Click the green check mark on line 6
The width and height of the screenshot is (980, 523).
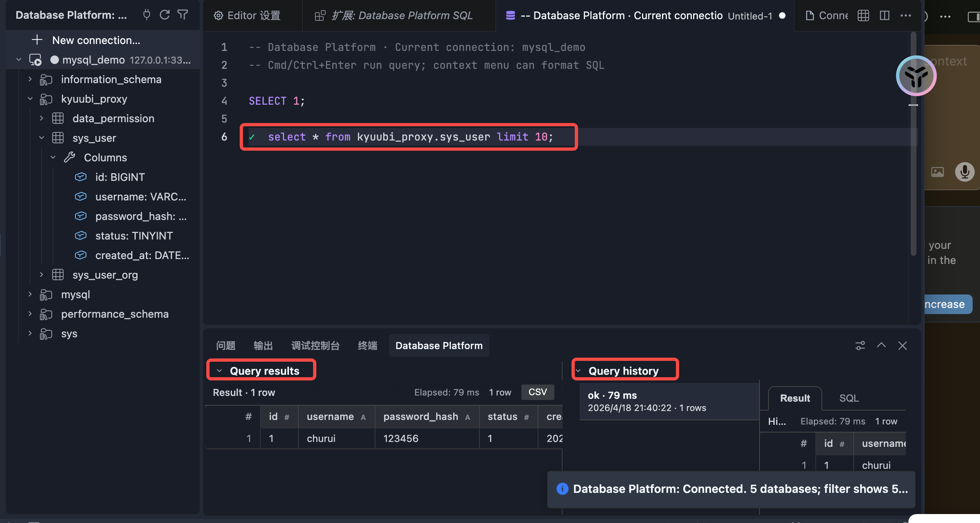click(x=252, y=137)
